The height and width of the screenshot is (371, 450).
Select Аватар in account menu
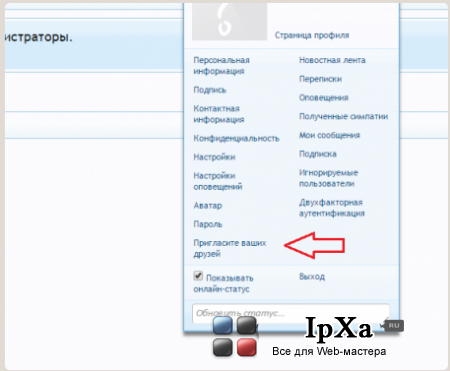208,206
